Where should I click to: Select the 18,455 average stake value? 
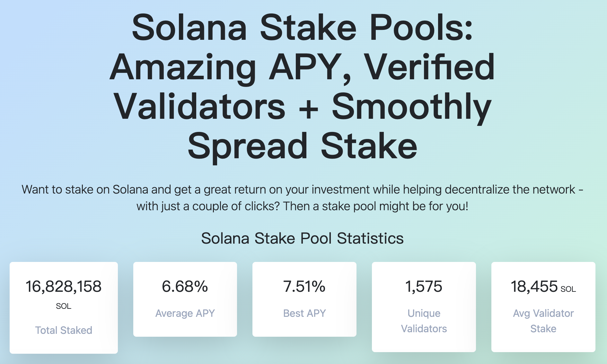(x=534, y=286)
